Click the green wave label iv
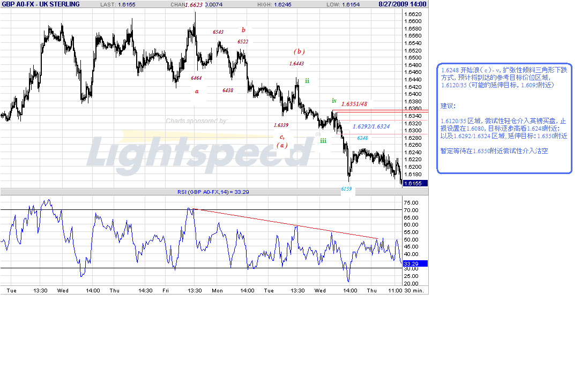 pyautogui.click(x=334, y=101)
